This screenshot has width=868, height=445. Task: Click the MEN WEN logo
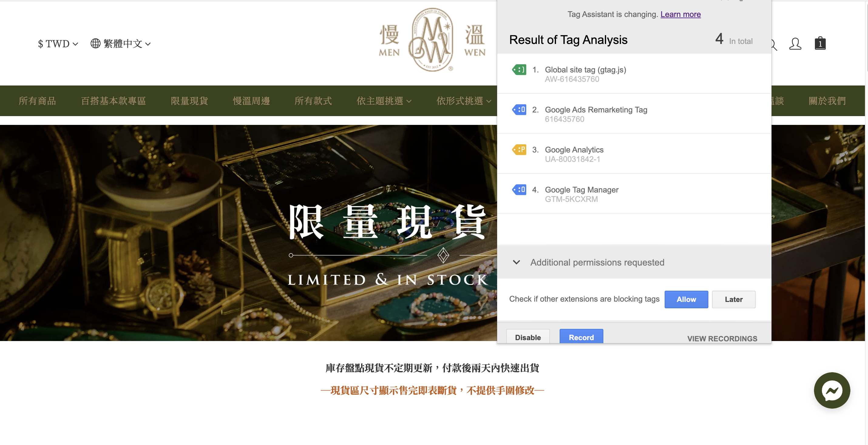[x=432, y=40]
